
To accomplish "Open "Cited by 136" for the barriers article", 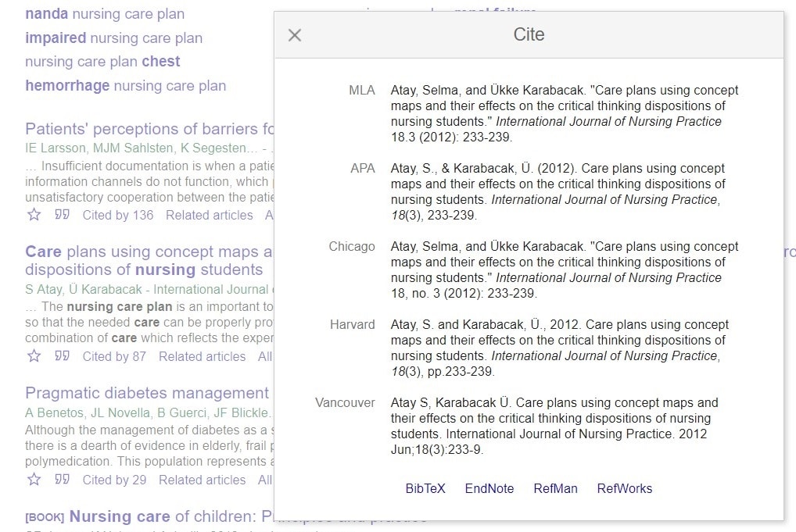I will tap(117, 215).
